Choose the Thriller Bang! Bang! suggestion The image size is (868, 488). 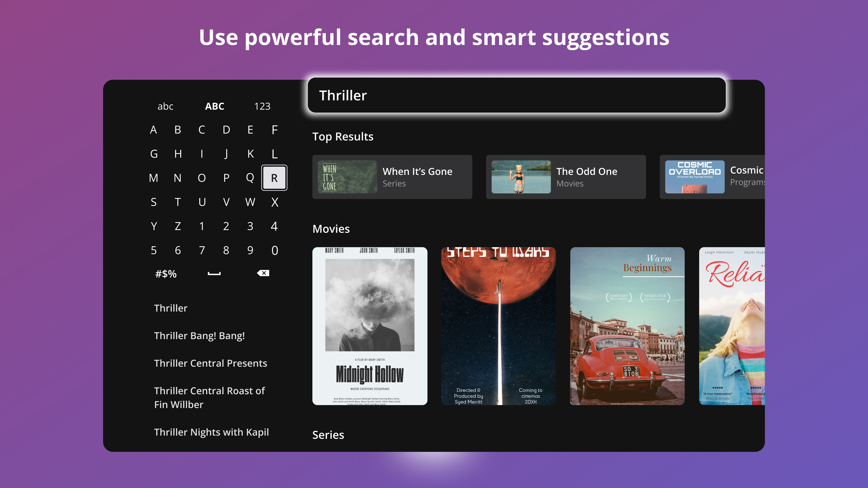click(199, 335)
